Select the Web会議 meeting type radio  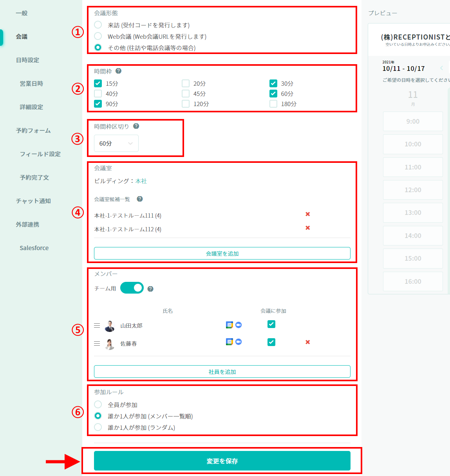tap(98, 36)
